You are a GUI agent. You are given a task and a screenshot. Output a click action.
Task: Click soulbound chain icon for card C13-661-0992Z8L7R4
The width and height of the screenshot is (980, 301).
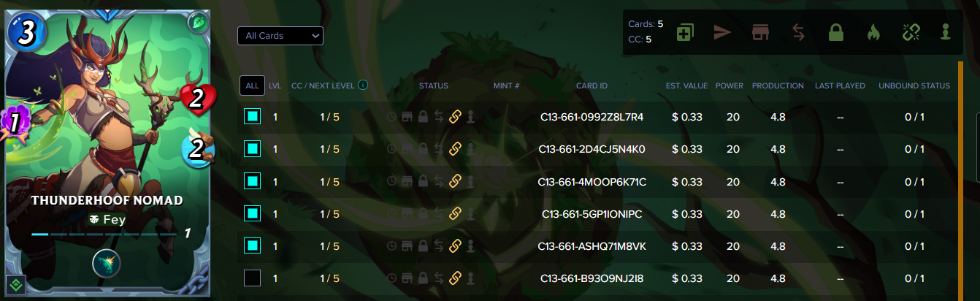[455, 117]
